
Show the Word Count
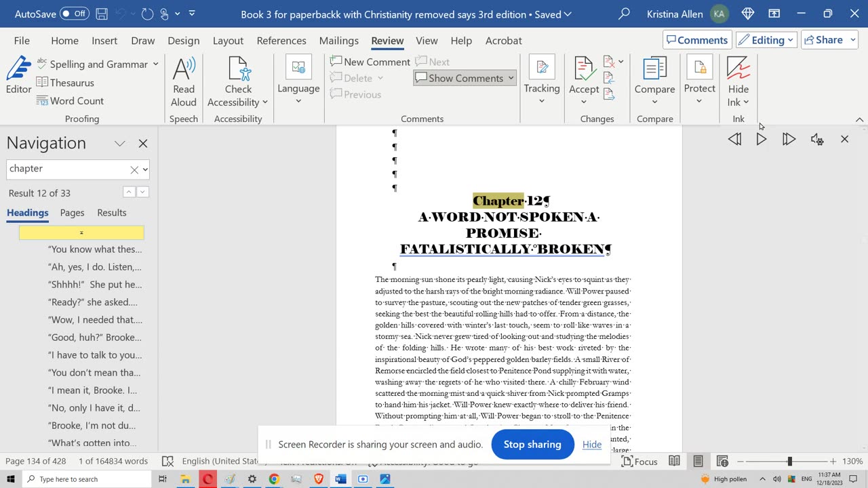(x=70, y=101)
